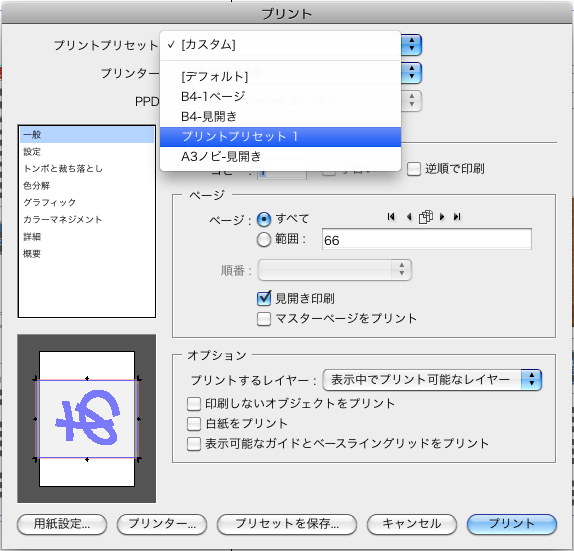Select the 範囲 radio button
The width and height of the screenshot is (574, 551).
click(264, 240)
